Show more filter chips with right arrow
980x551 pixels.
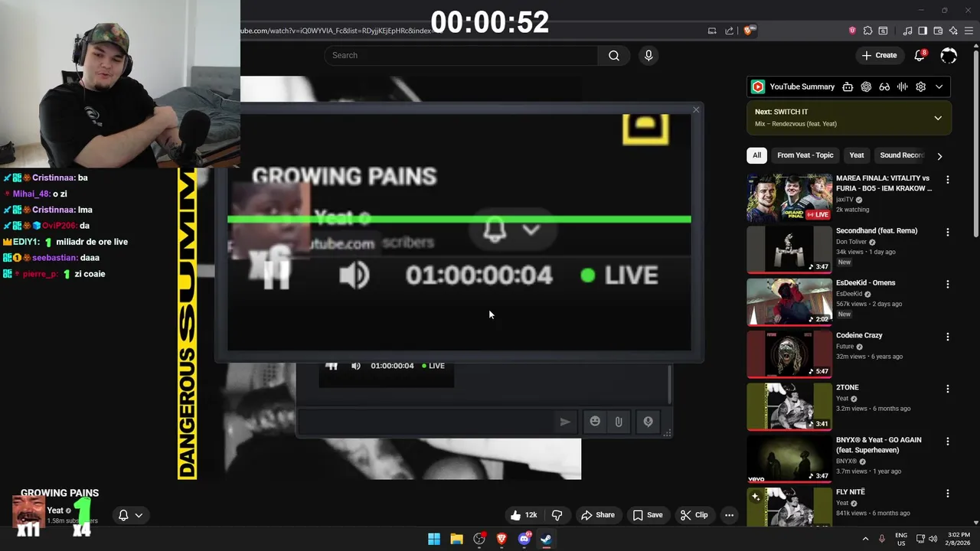point(939,155)
